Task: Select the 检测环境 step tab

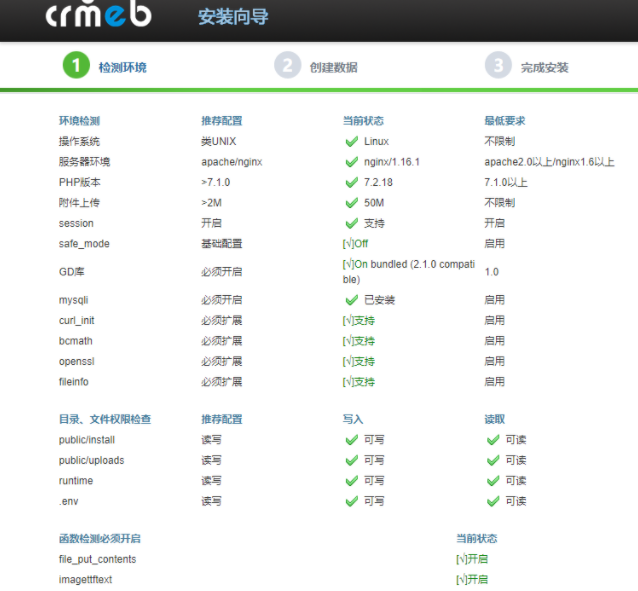Action: point(122,67)
